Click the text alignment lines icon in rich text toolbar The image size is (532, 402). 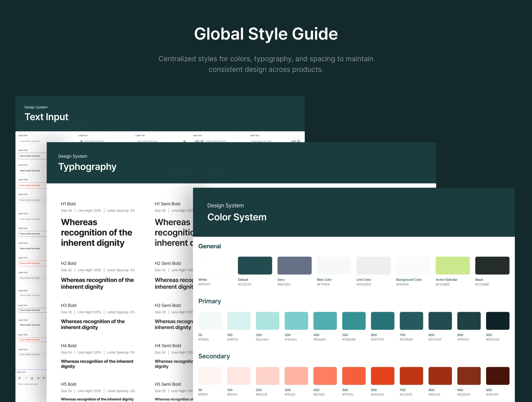pyautogui.click(x=44, y=378)
